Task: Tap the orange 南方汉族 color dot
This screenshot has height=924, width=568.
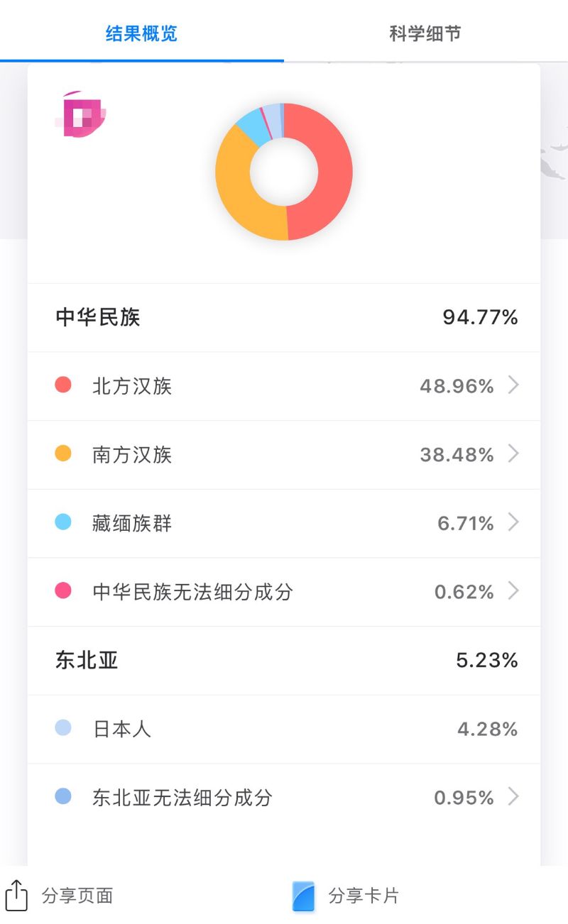Action: [63, 454]
